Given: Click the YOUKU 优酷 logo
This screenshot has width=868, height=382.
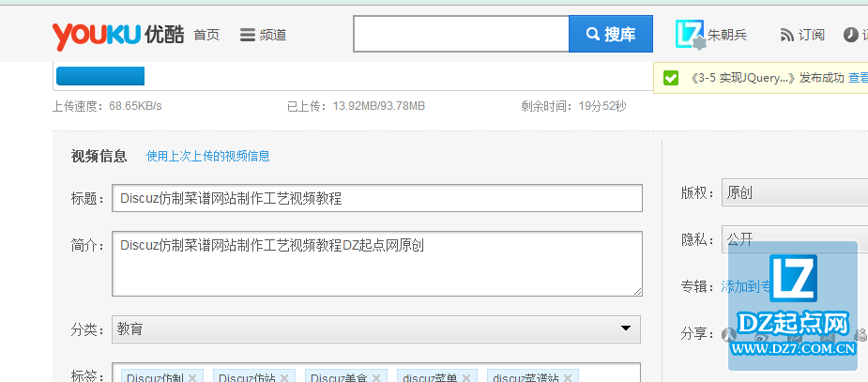Looking at the screenshot, I should [x=118, y=35].
